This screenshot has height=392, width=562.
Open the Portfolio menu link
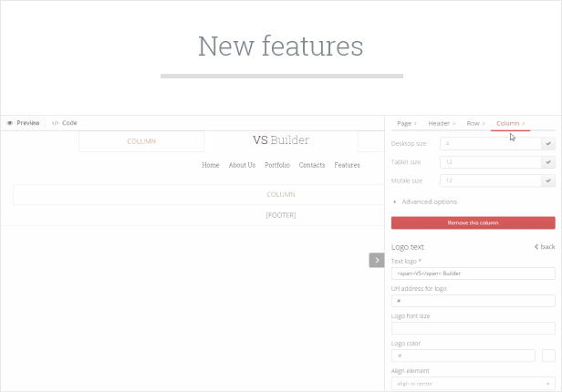point(277,165)
